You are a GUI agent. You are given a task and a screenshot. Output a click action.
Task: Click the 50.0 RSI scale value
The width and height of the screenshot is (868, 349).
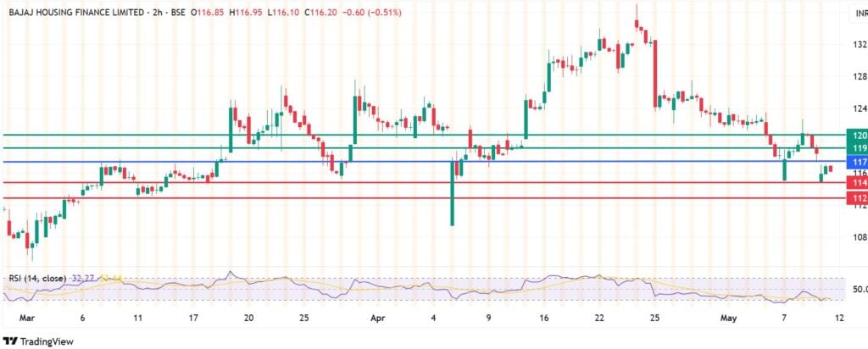click(x=860, y=289)
